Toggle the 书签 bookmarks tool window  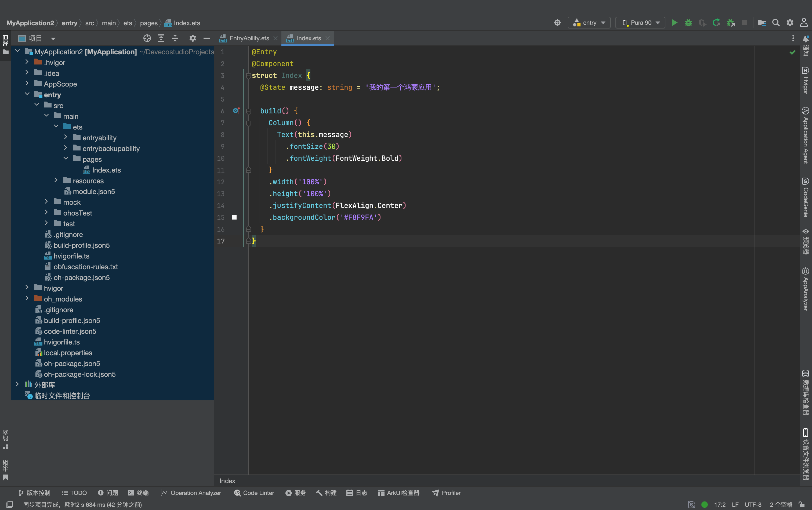(5, 470)
